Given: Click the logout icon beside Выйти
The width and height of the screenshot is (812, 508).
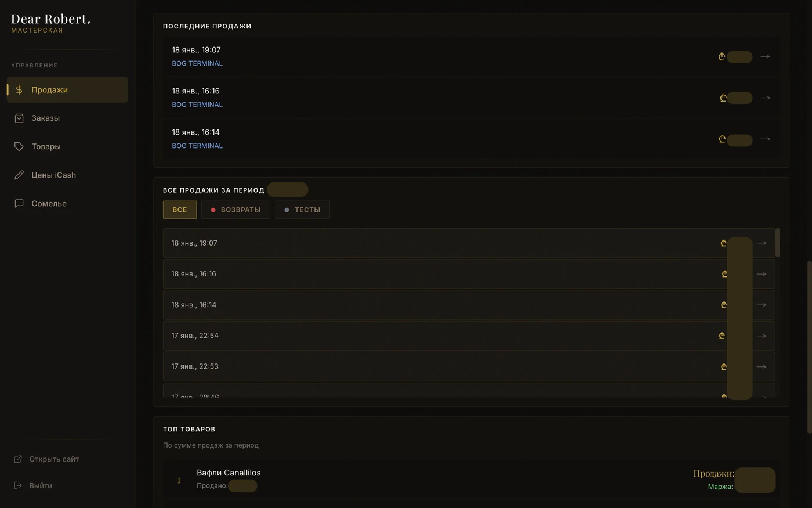Looking at the screenshot, I should (18, 486).
